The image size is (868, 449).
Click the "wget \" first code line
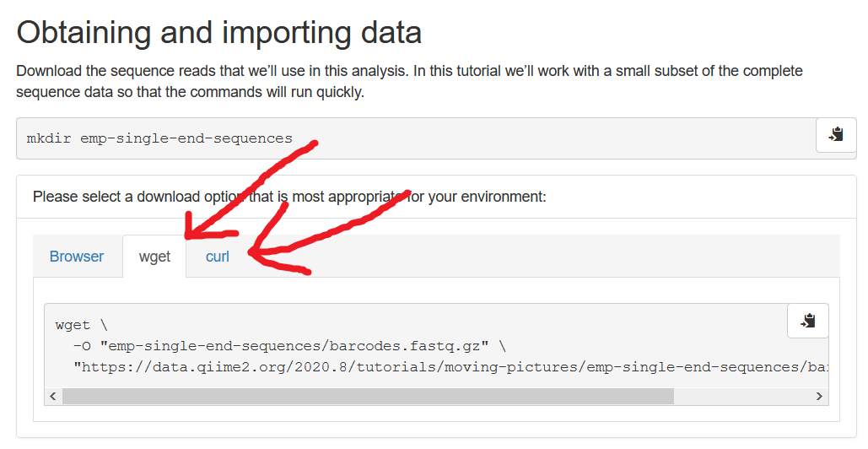pyautogui.click(x=82, y=325)
